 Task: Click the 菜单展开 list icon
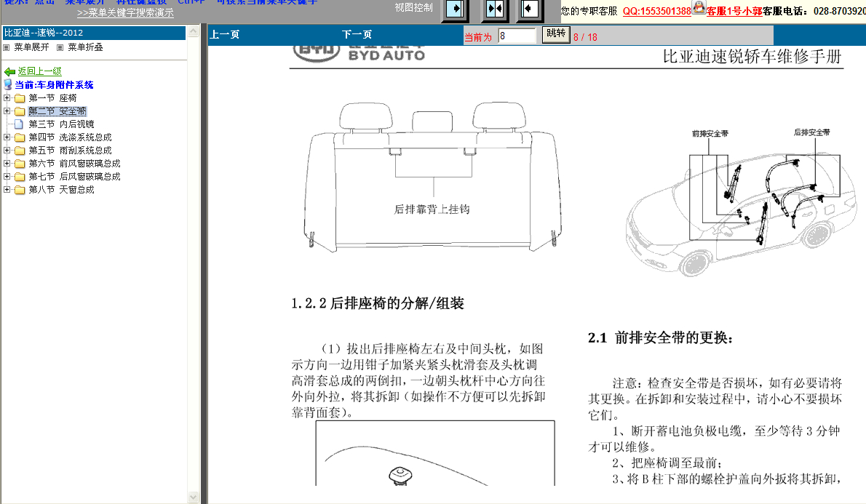(x=7, y=47)
